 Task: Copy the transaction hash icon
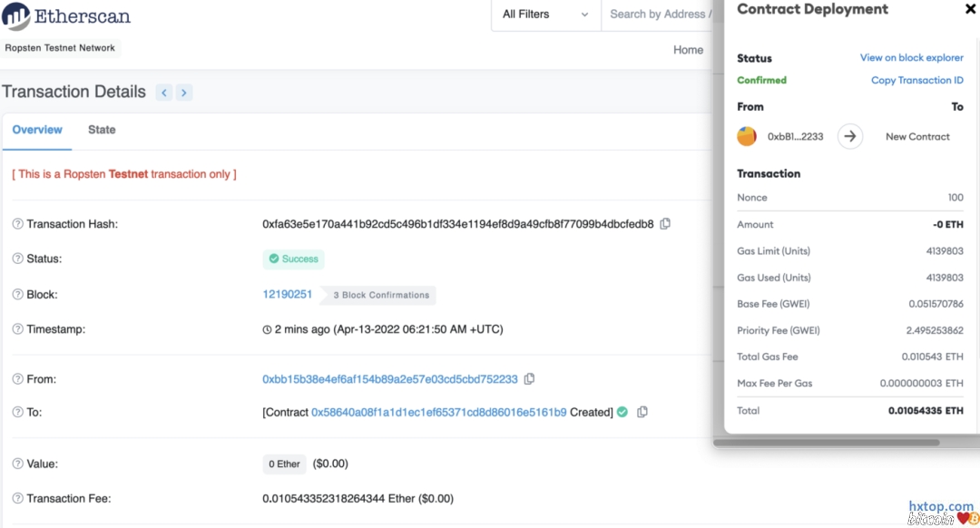pyautogui.click(x=665, y=224)
